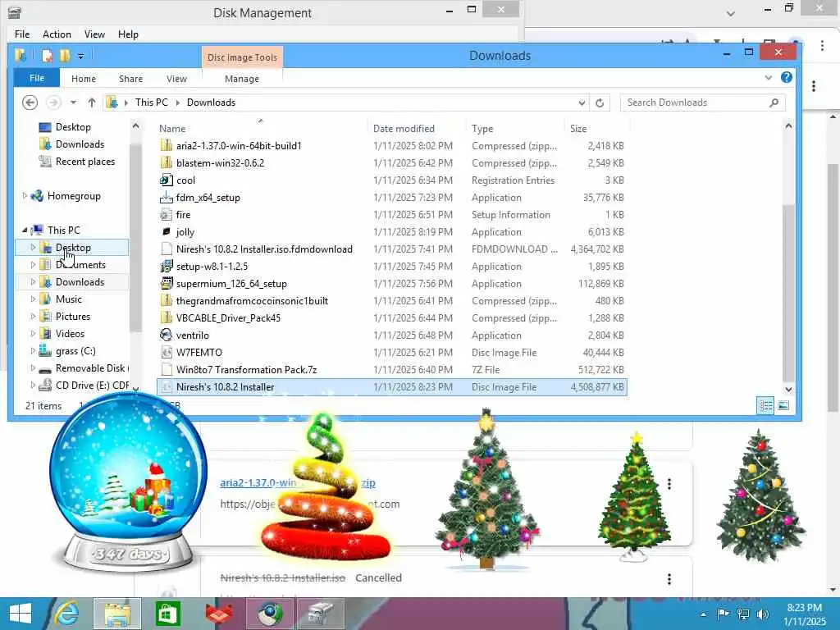This screenshot has width=840, height=630.
Task: Expand the Music folder node
Action: (x=33, y=299)
